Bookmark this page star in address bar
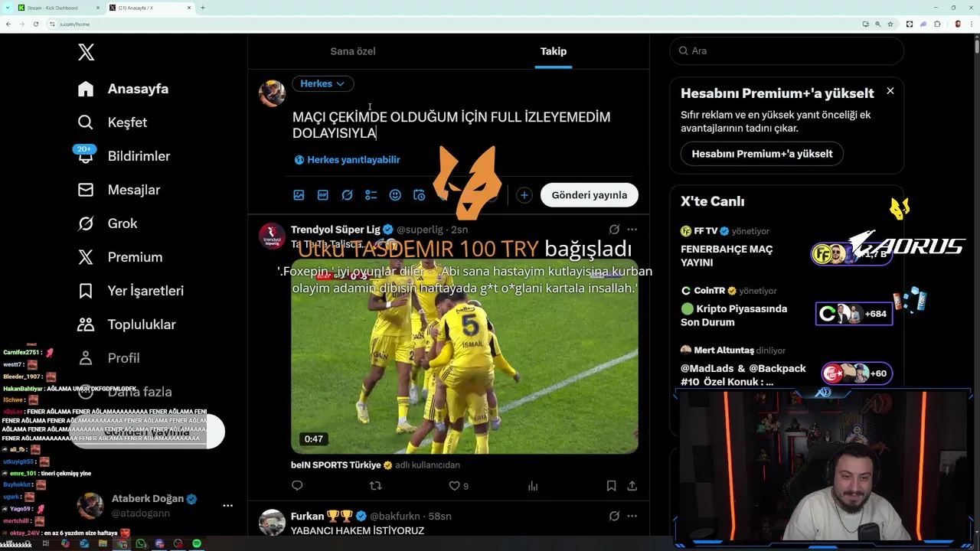The image size is (980, 551). [x=890, y=24]
